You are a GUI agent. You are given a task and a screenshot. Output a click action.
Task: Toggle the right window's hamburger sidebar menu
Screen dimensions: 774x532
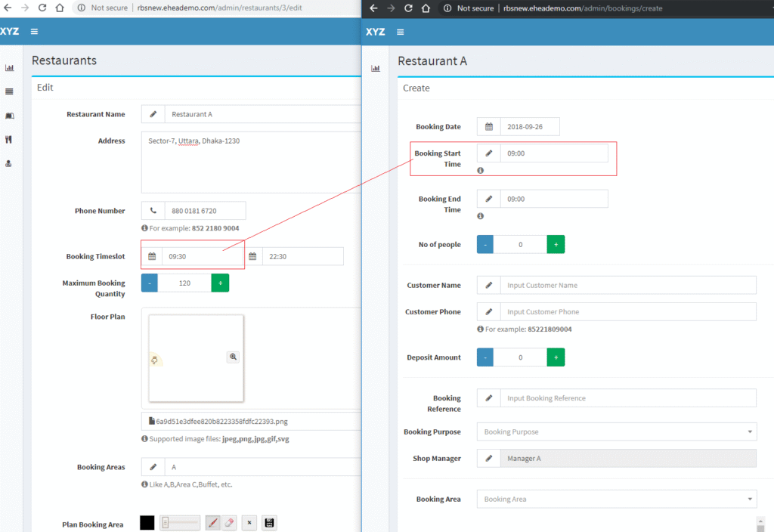pyautogui.click(x=400, y=32)
